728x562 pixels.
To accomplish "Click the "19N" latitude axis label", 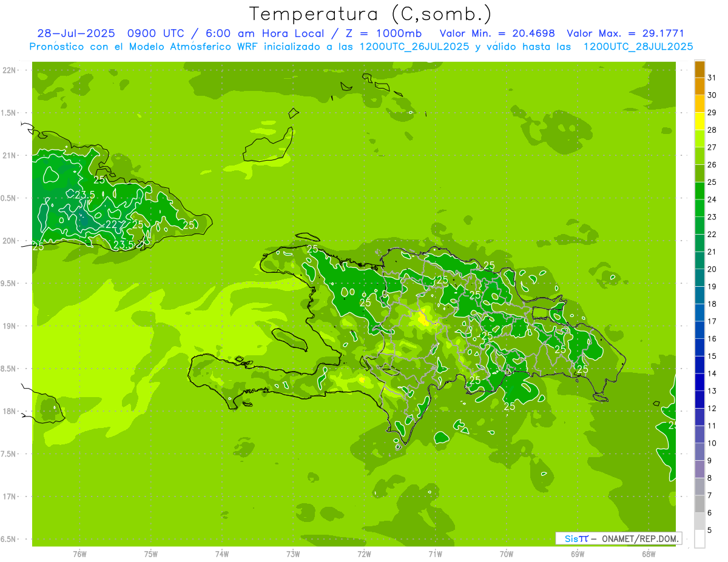I will click(9, 326).
